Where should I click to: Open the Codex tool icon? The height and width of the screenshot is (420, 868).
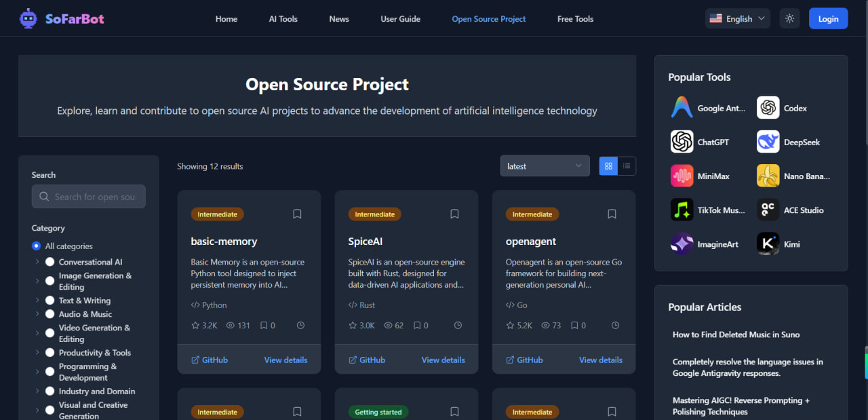coord(768,108)
